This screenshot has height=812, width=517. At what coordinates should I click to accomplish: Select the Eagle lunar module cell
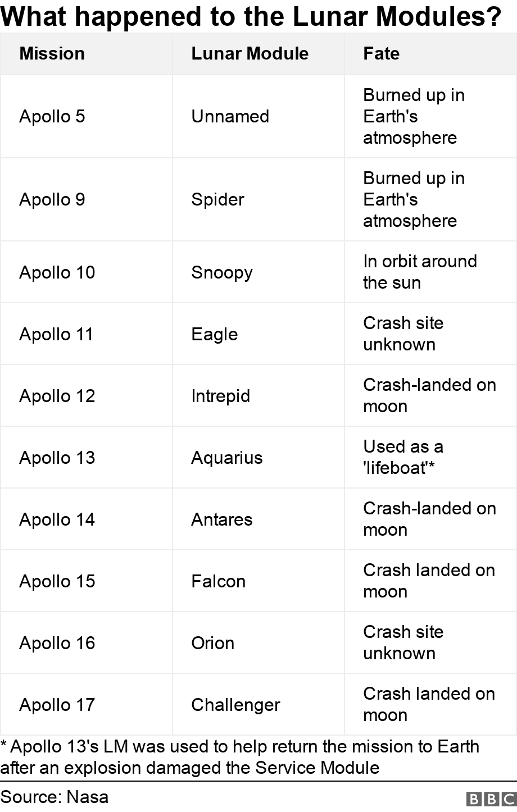(x=214, y=334)
